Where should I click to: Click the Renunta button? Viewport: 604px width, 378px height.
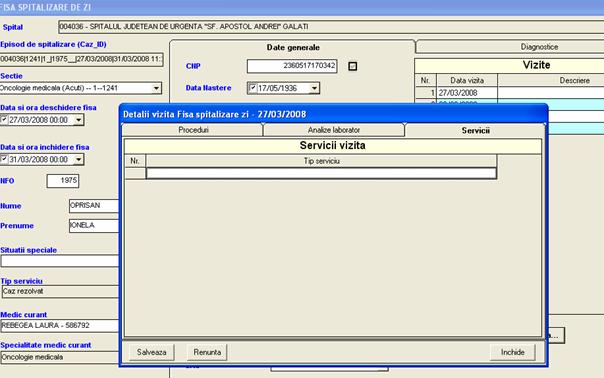click(x=207, y=352)
